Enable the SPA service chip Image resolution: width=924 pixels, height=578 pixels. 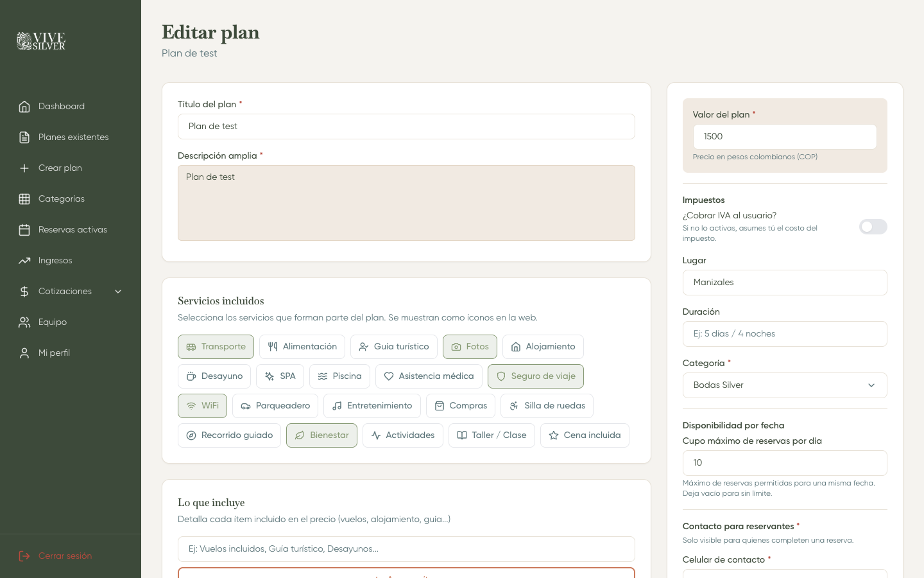[280, 376]
